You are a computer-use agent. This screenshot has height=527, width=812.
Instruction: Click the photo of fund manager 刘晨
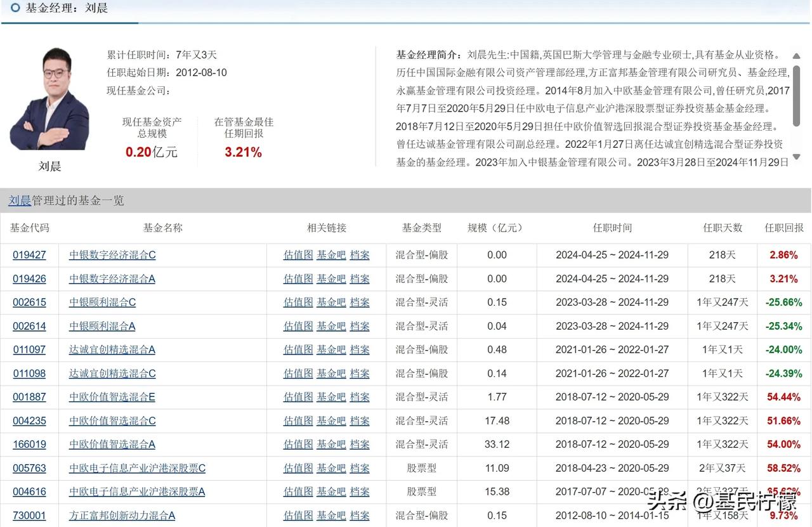click(x=49, y=99)
